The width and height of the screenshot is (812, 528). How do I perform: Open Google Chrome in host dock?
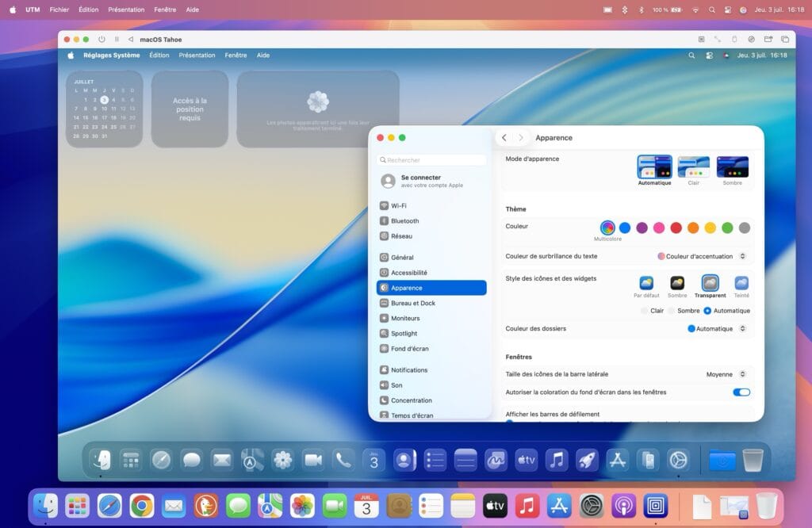tap(141, 506)
